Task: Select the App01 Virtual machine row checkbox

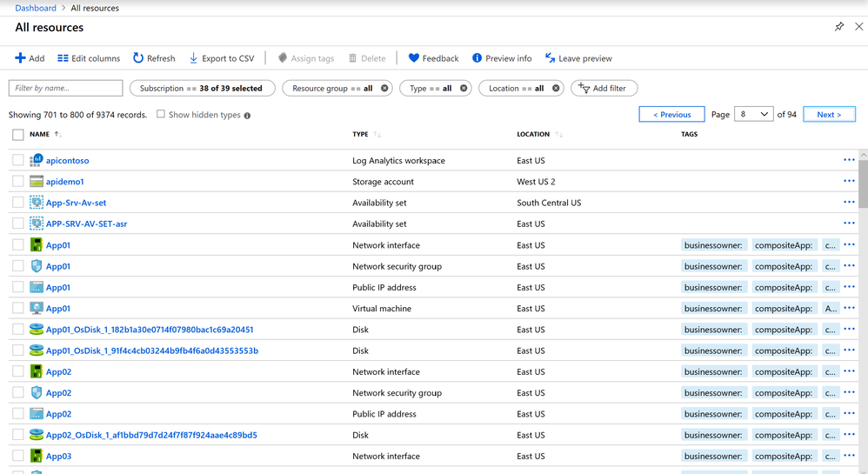Action: click(x=17, y=308)
